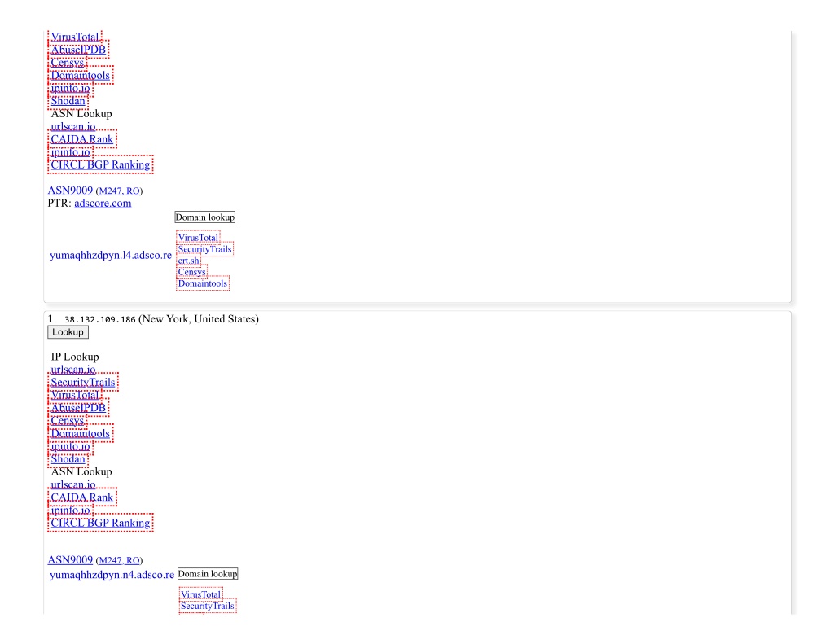The height and width of the screenshot is (644, 834).
Task: Open VirusTotal under IP Lookup for 38.132.109.186
Action: [x=75, y=395]
